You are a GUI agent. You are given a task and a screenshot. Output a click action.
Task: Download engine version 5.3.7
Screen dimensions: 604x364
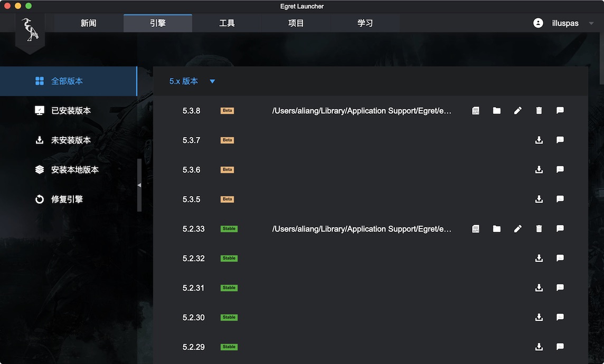tap(539, 140)
